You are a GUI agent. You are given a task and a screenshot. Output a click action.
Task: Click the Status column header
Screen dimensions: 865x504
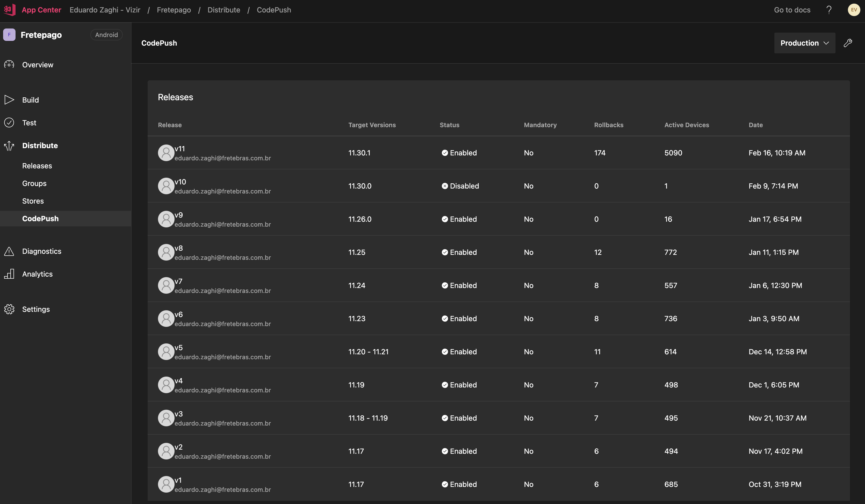pyautogui.click(x=450, y=125)
